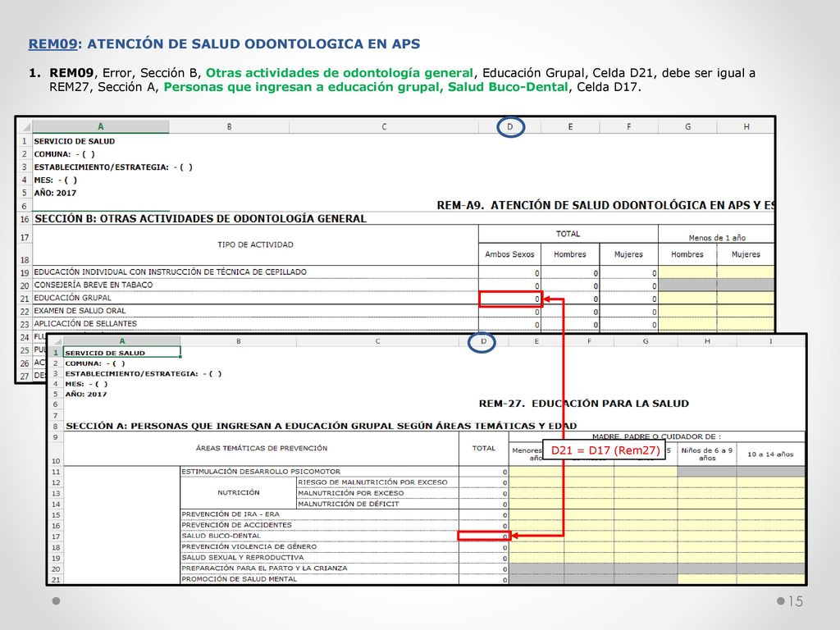Select row 16 header in REM-A9 sheet
840x630 pixels.
coord(25,219)
